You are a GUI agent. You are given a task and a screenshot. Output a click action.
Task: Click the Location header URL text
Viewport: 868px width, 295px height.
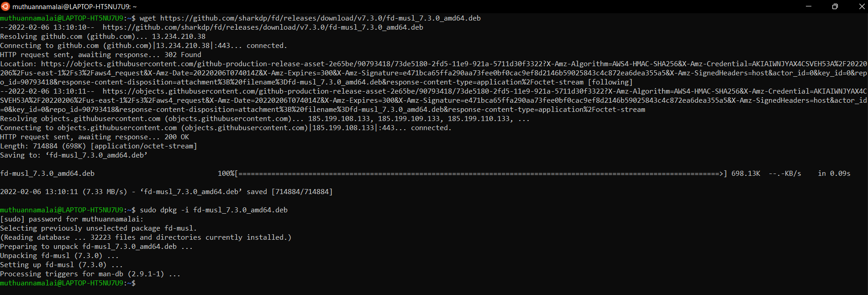click(274, 63)
